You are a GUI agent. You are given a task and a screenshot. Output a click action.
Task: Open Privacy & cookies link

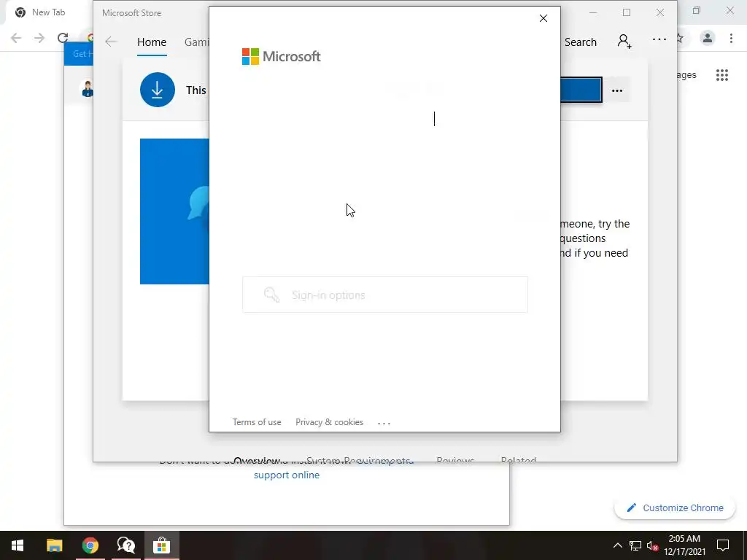pyautogui.click(x=329, y=422)
